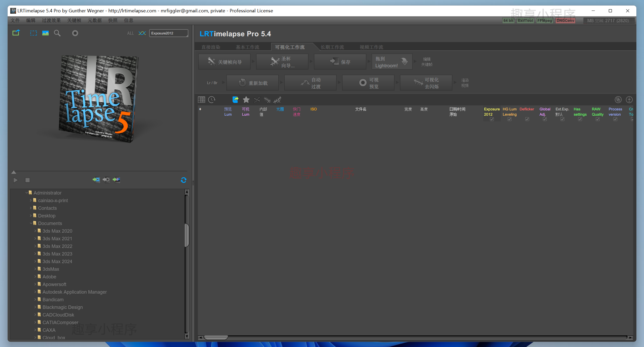
Task: Click the white arrow circle icon
Action: (106, 180)
